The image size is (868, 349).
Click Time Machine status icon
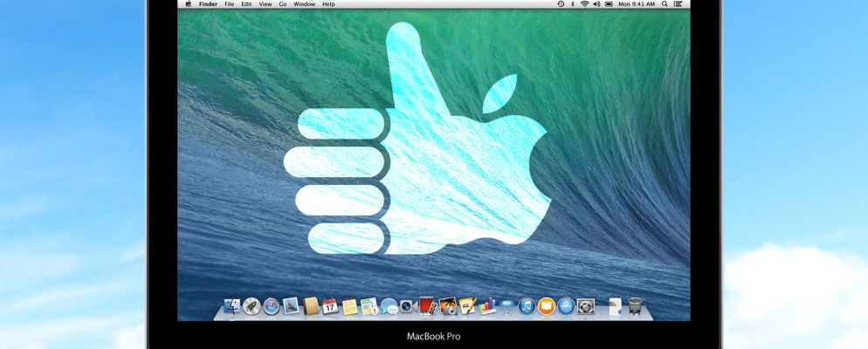561,3
